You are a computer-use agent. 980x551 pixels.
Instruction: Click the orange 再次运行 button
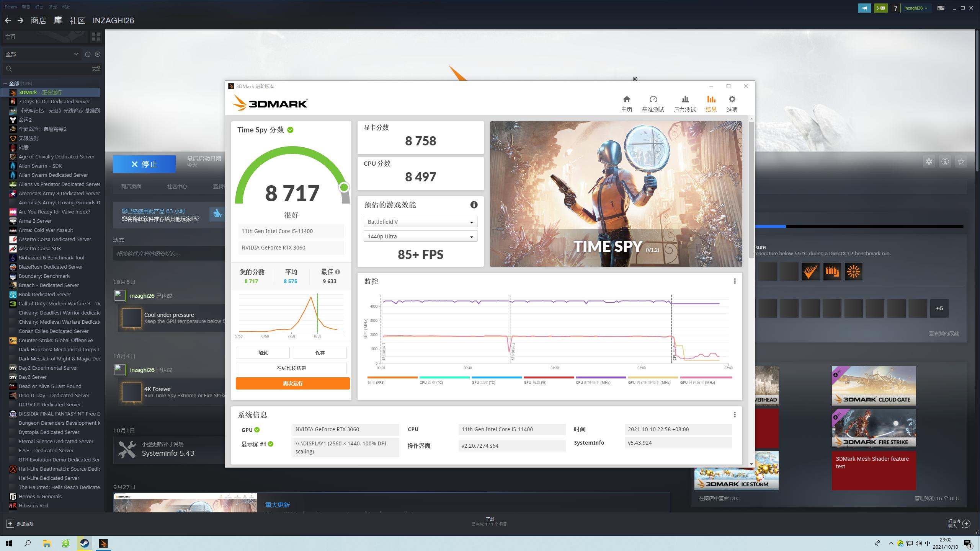[x=292, y=383]
